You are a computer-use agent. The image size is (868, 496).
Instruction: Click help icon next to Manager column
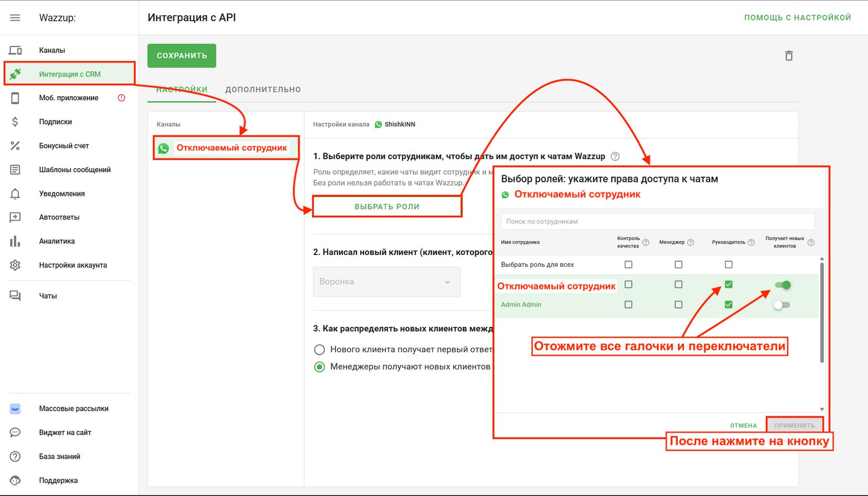[690, 243]
